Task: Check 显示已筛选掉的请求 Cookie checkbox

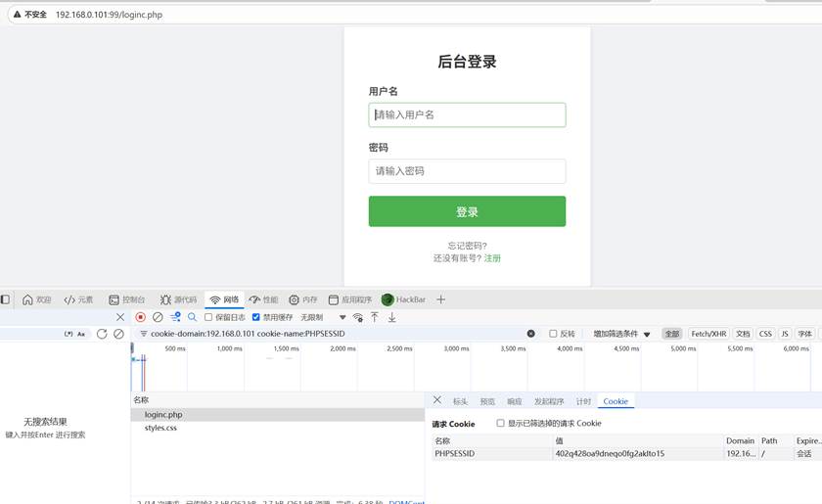Action: point(500,423)
